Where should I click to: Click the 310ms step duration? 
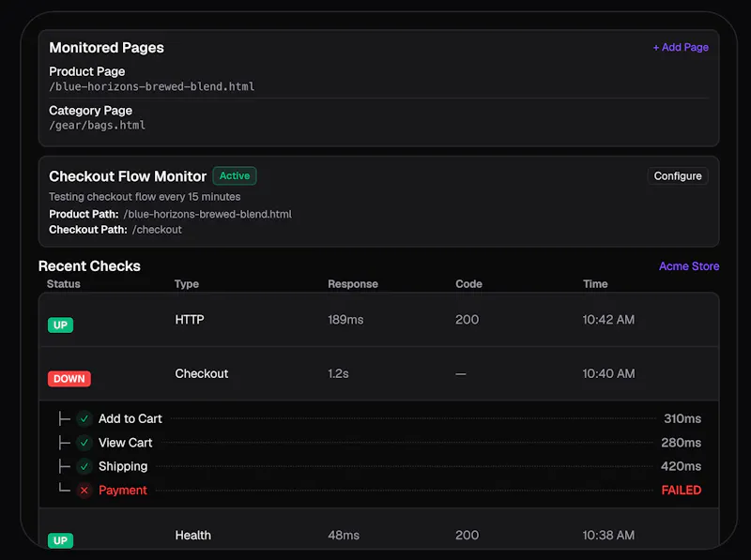tap(682, 418)
